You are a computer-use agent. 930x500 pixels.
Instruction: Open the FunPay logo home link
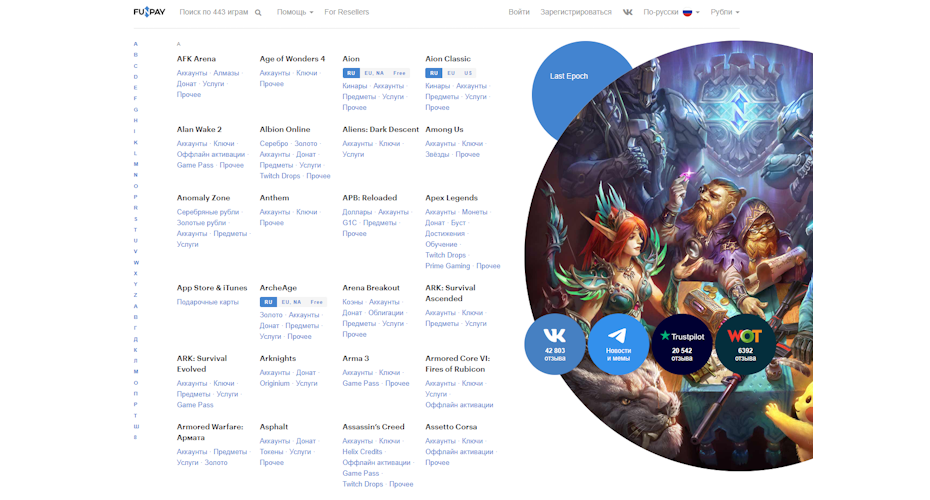click(149, 12)
